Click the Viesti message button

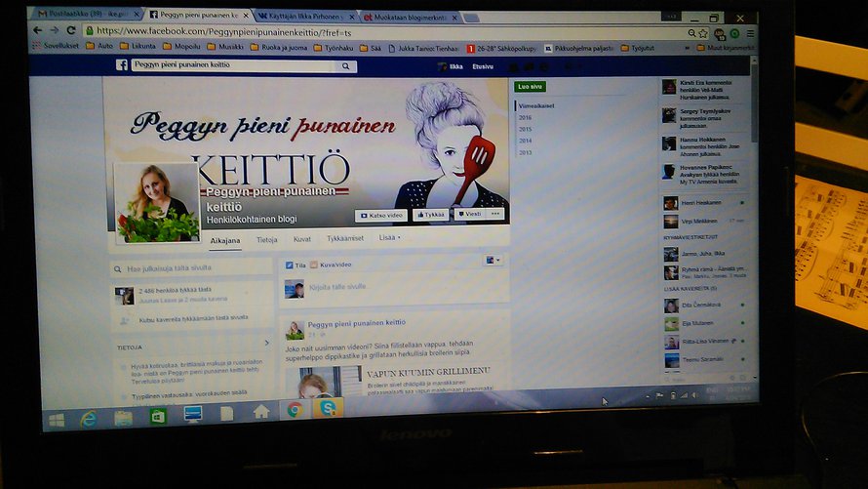(469, 214)
